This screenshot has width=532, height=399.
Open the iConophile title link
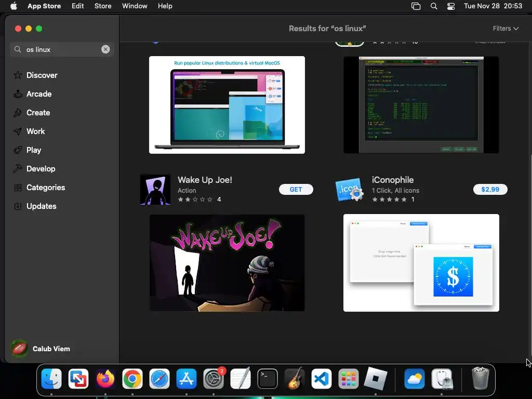point(393,180)
